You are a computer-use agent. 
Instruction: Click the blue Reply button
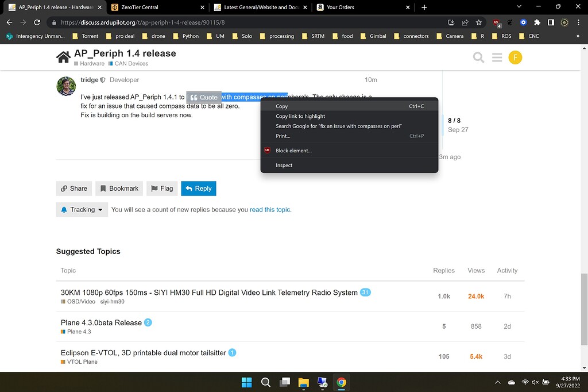coord(199,188)
